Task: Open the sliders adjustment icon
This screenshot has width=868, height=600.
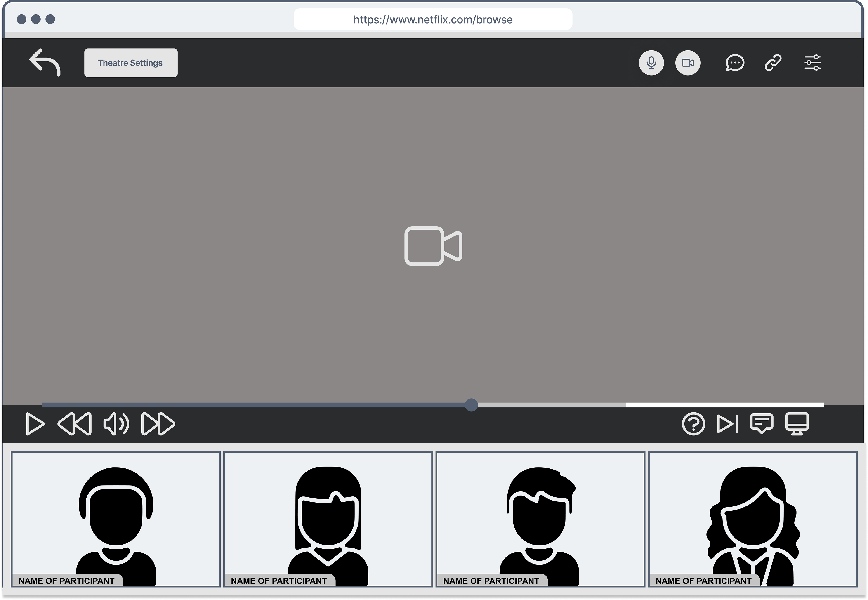Action: click(x=812, y=63)
